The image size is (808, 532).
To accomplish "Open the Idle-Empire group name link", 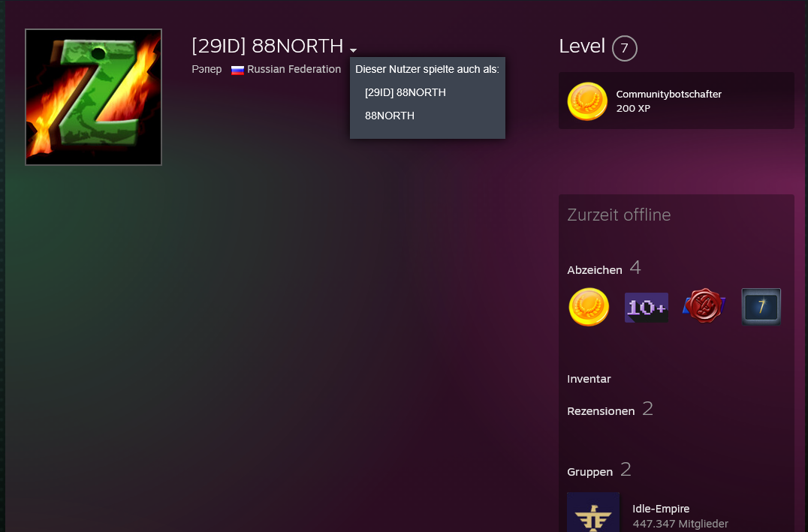I will point(661,509).
